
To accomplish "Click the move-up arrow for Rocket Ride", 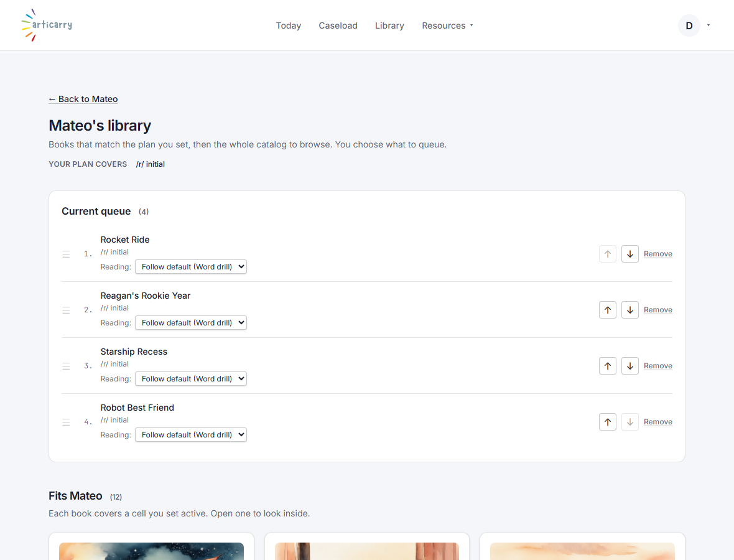I will 607,254.
